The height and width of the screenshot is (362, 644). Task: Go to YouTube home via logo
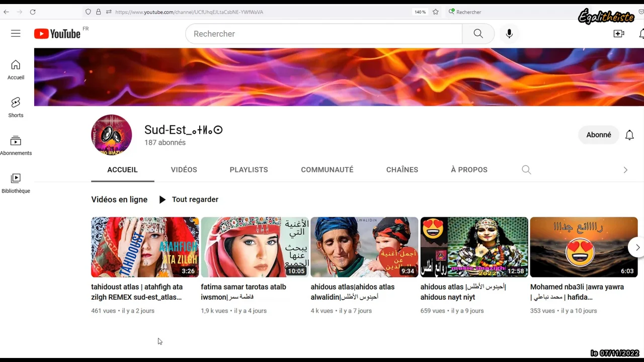(x=57, y=34)
